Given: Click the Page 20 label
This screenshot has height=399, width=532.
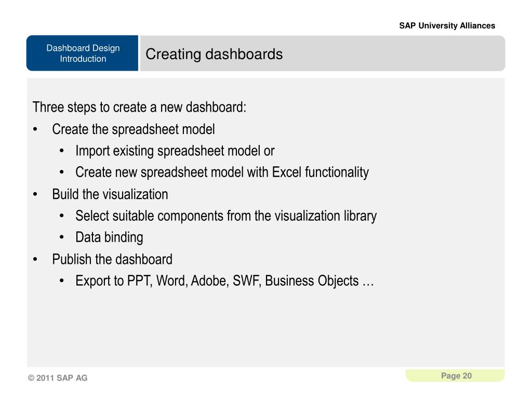Looking at the screenshot, I should [x=456, y=376].
